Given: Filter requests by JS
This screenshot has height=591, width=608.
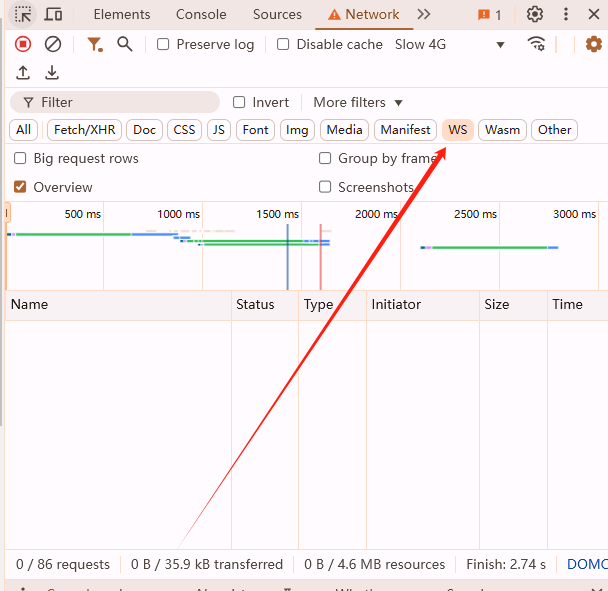Looking at the screenshot, I should [219, 130].
